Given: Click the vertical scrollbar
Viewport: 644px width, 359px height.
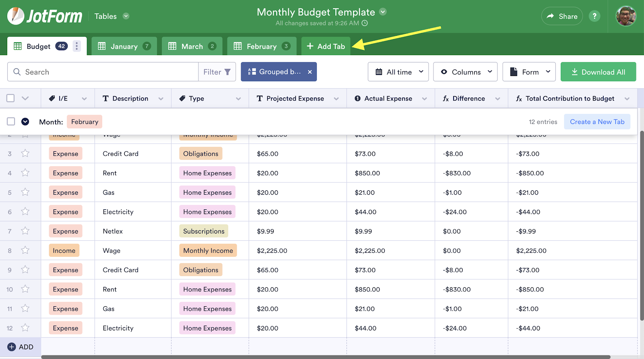Looking at the screenshot, I should click(642, 225).
